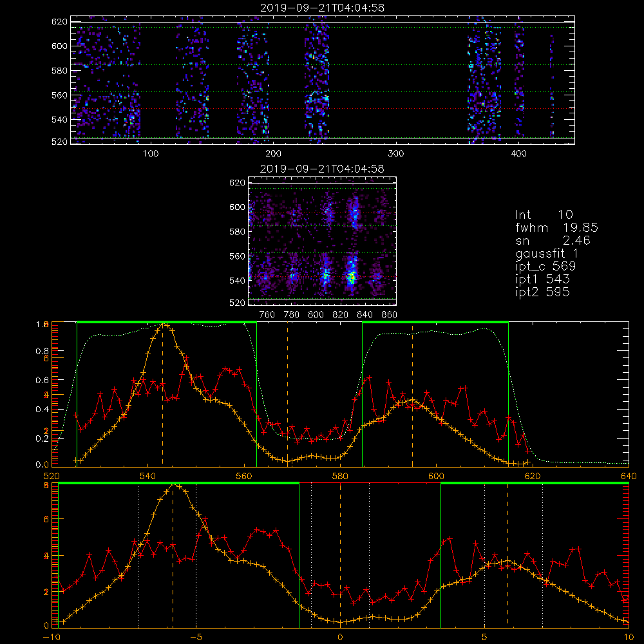Screen dimensions: 644x644
Task: Click x-axis label 800 under middle image
Action: [x=316, y=315]
